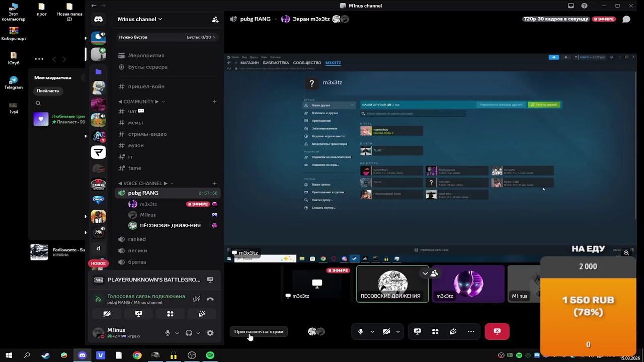Image resolution: width=644 pixels, height=362 pixels.
Task: Share your screen from voice panel
Action: point(138,314)
